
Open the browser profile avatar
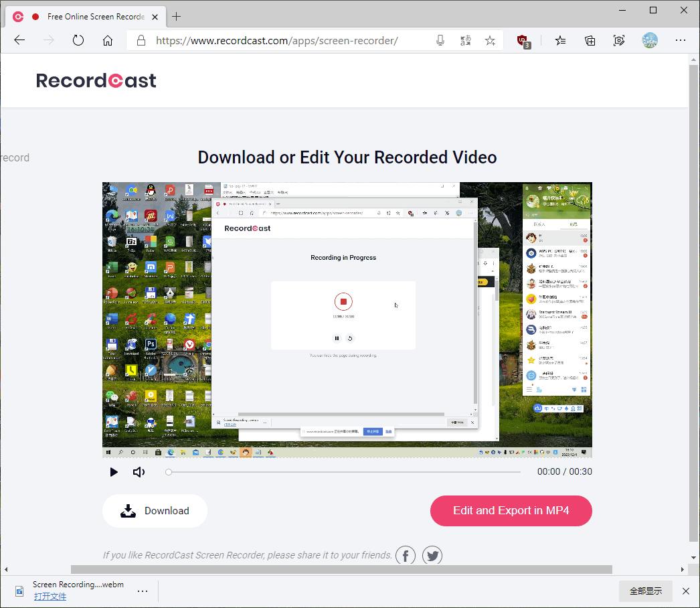point(650,40)
